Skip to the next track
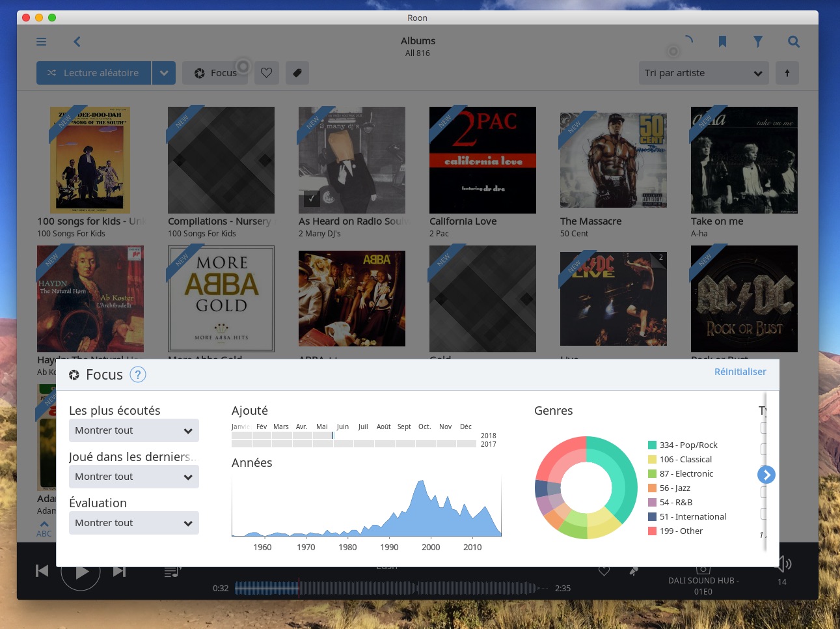 (119, 571)
